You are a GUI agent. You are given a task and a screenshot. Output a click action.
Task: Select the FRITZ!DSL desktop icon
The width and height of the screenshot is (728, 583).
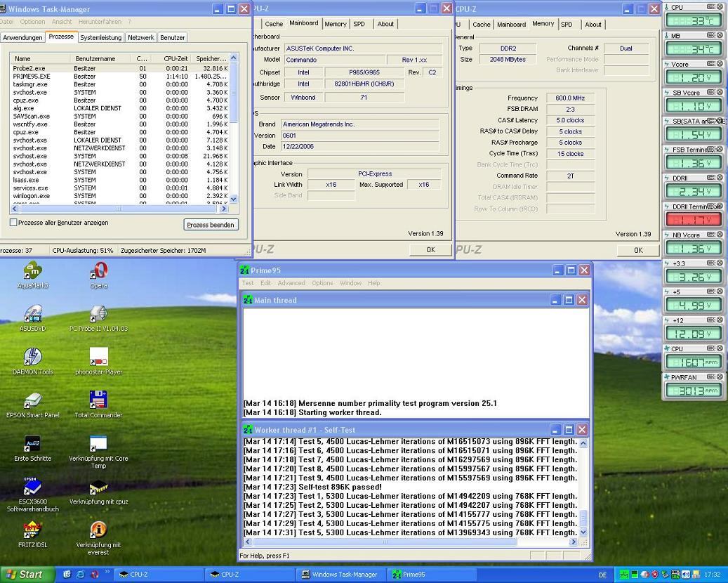click(x=32, y=535)
